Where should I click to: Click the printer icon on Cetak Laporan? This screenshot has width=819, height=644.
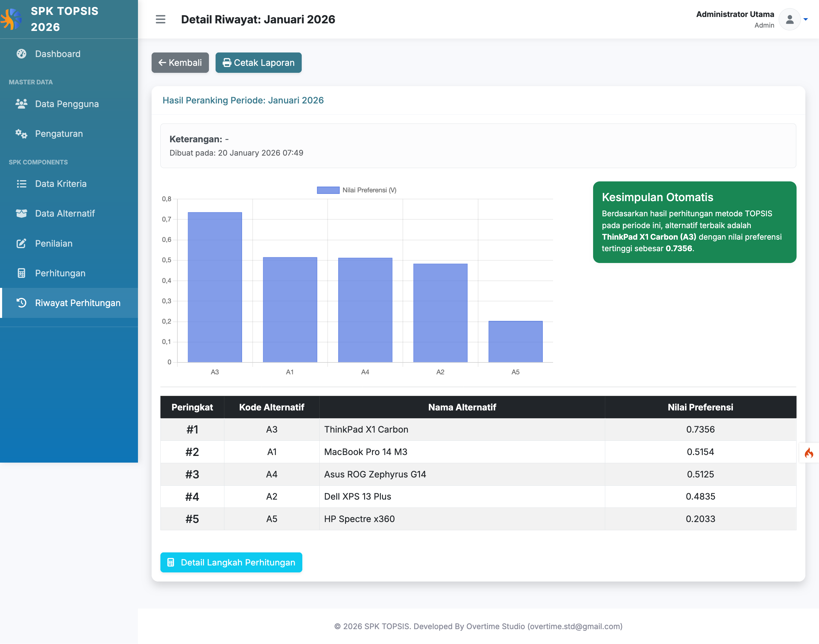(x=227, y=62)
